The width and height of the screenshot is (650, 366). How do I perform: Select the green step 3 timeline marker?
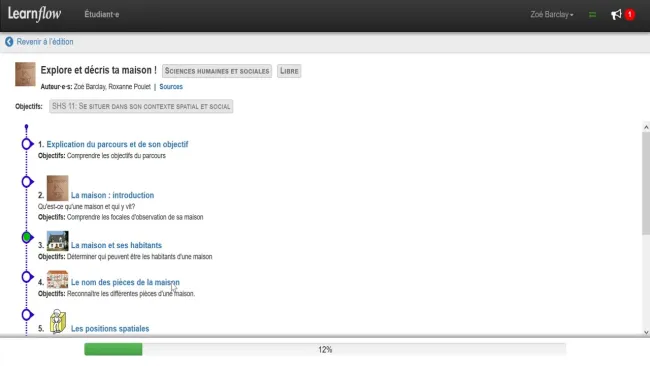[27, 238]
